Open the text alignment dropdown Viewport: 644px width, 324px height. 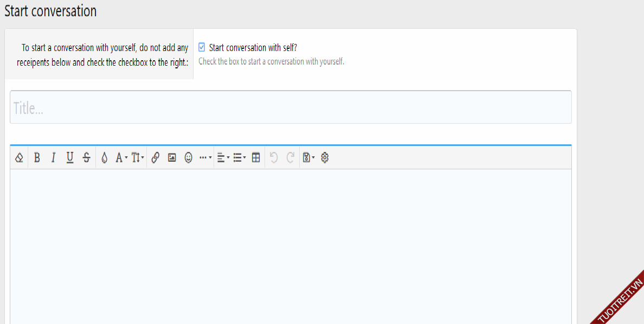[223, 158]
